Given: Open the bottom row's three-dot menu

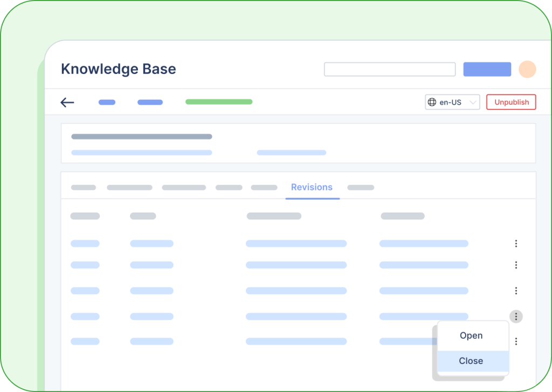Looking at the screenshot, I should click(516, 341).
